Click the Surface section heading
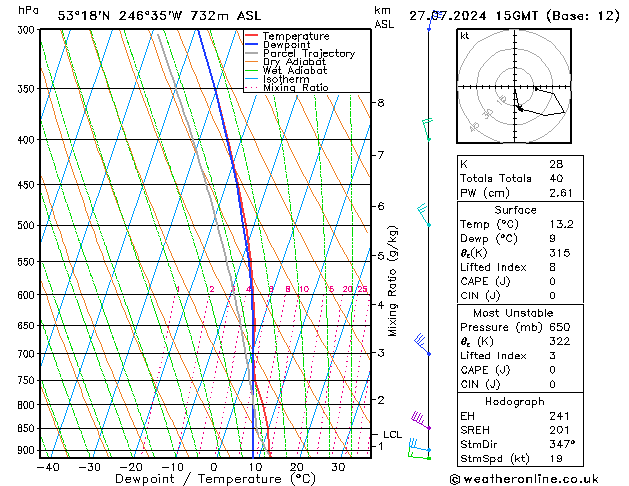This screenshot has height=486, width=629. [x=515, y=210]
